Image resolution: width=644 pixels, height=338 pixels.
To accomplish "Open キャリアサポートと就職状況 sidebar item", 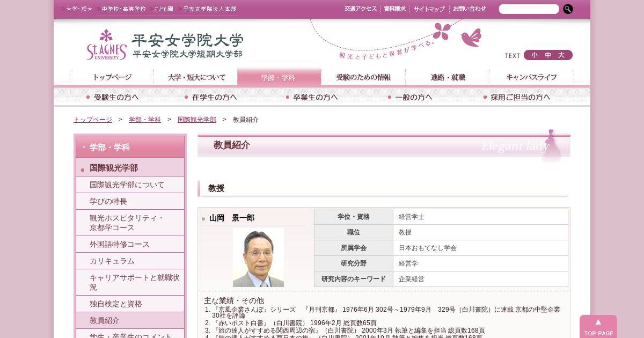I will click(x=130, y=282).
